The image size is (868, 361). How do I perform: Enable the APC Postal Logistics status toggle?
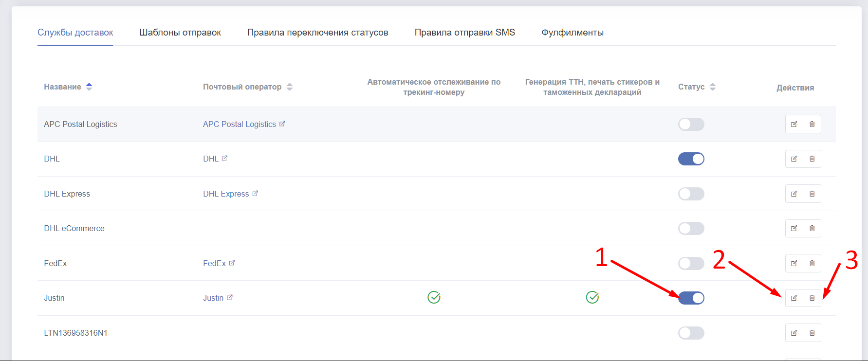click(691, 124)
